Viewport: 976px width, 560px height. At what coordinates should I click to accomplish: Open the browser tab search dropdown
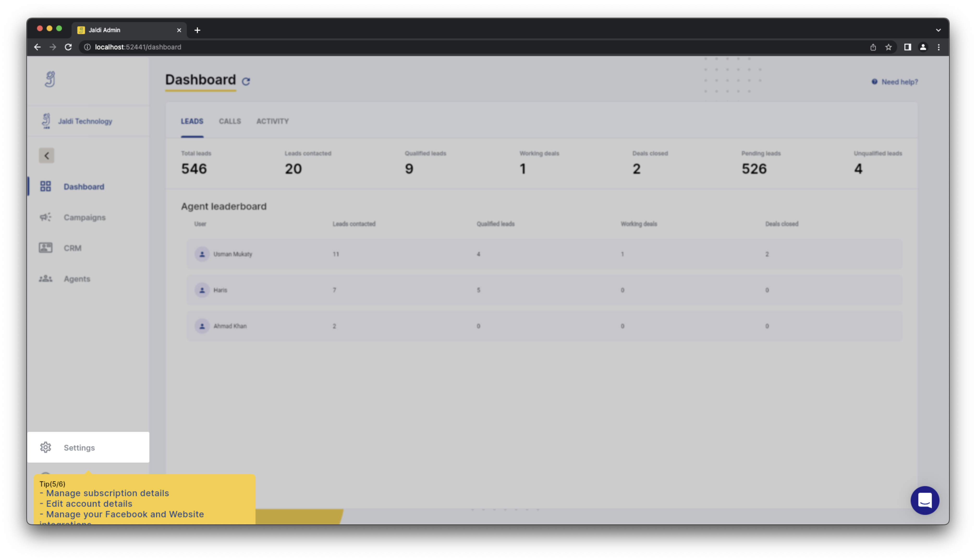click(x=938, y=30)
